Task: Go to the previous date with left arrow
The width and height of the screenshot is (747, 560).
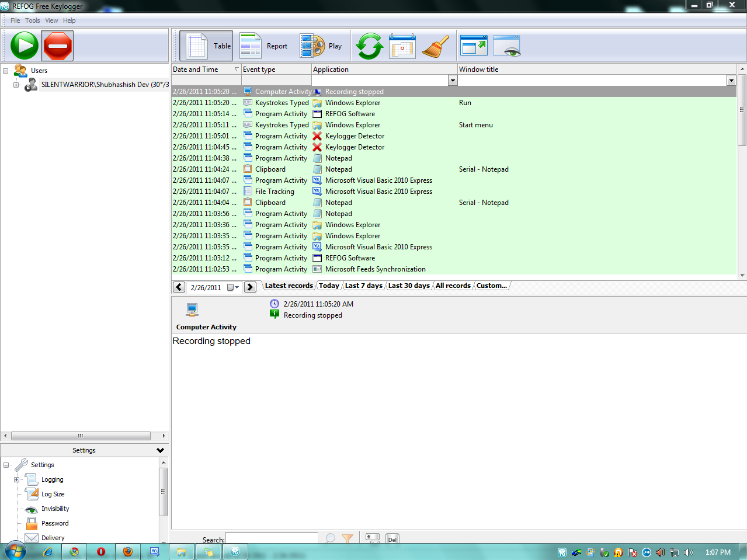Action: click(179, 287)
